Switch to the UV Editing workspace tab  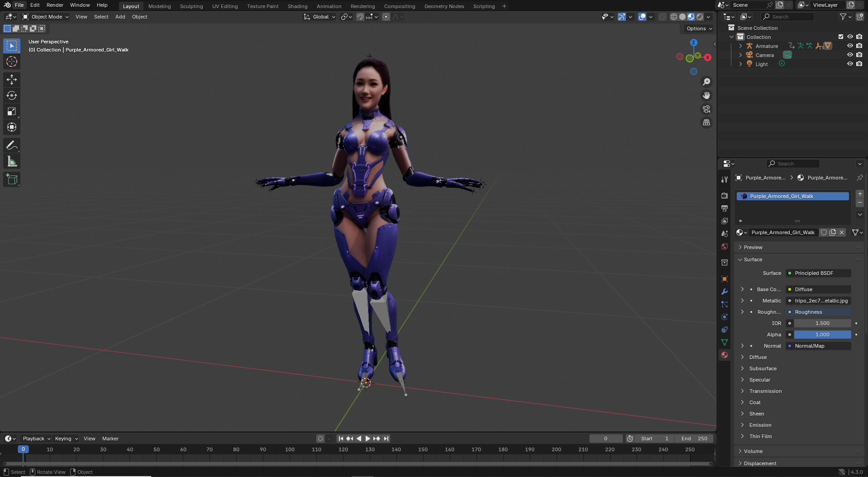point(225,6)
